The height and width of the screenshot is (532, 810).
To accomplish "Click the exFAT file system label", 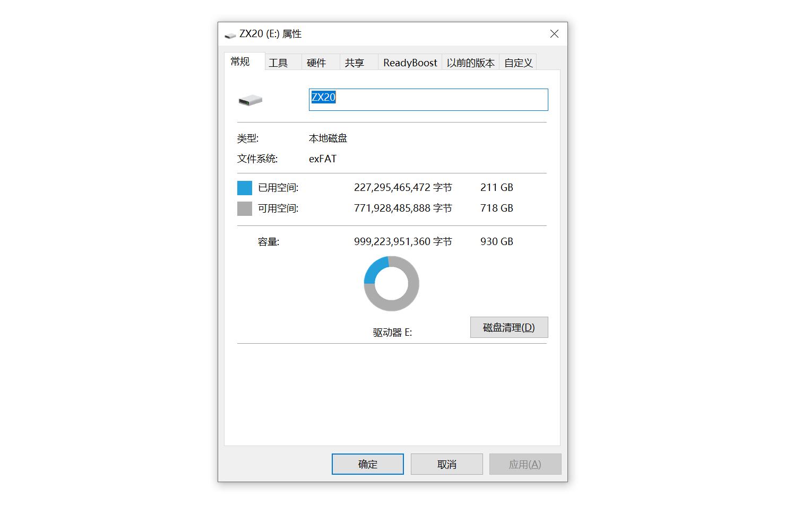I will point(323,159).
